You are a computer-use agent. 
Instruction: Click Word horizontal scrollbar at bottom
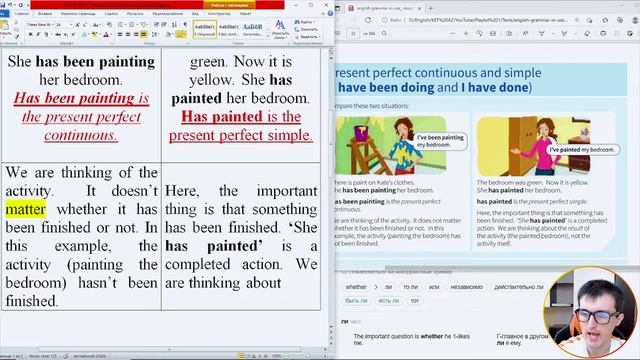coord(169,349)
